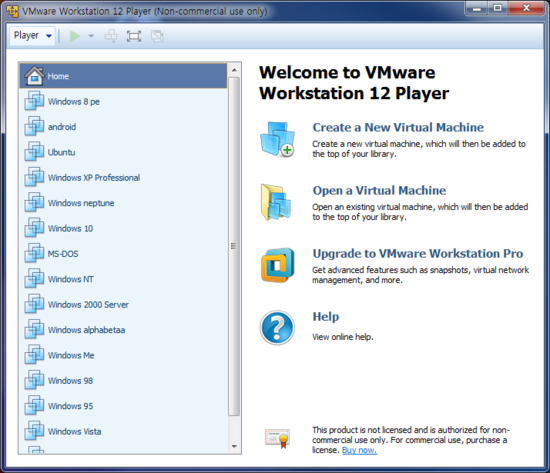Screen dimensions: 550x473
Task: Click the license certificate icon
Action: pos(277,438)
